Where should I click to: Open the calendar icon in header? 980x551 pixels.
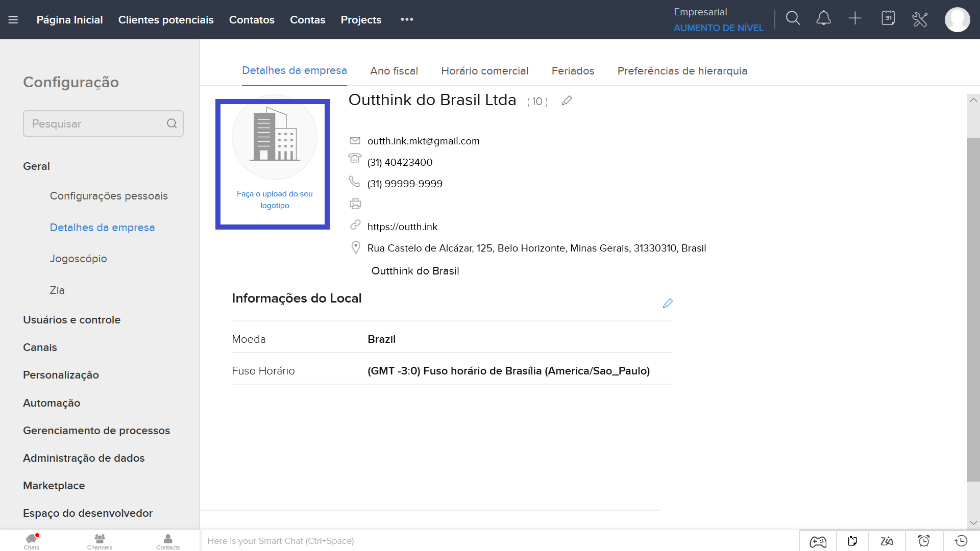888,19
